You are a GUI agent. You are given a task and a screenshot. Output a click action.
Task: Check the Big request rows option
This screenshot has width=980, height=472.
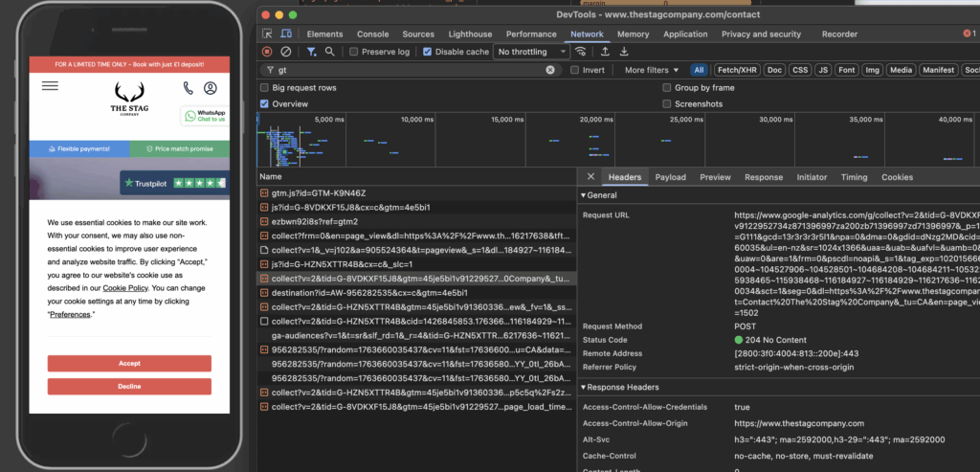pos(265,88)
